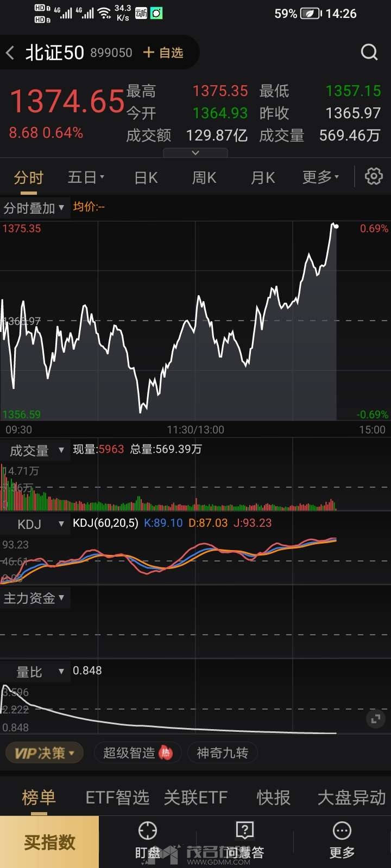Open the 成交量 indicator dropdown

click(36, 450)
